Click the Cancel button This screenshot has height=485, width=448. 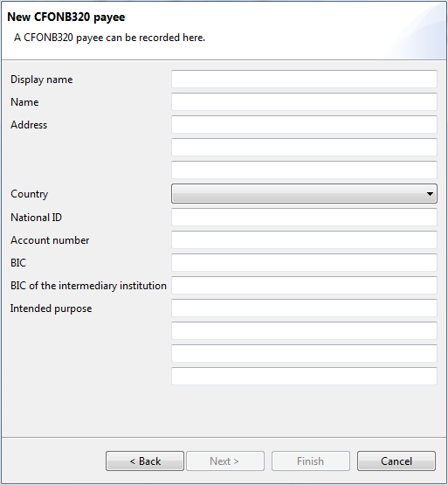[396, 461]
